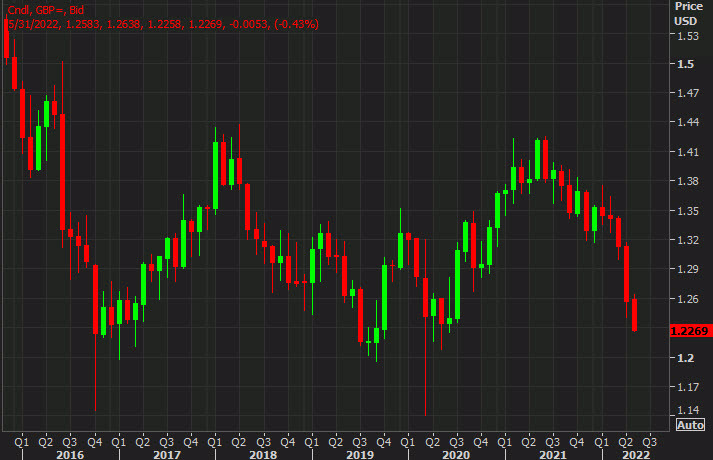Click the 1.53 price axis label

click(688, 36)
